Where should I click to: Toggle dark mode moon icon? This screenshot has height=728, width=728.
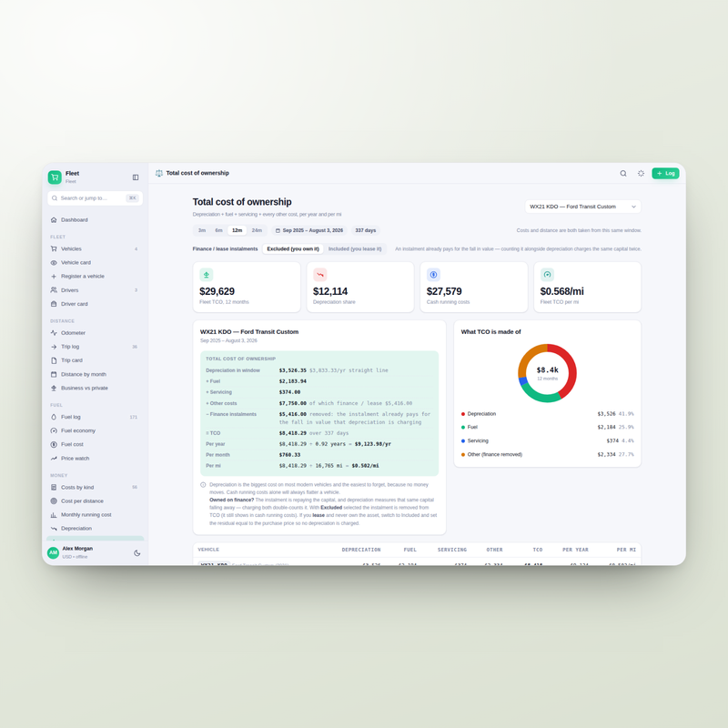click(x=137, y=553)
